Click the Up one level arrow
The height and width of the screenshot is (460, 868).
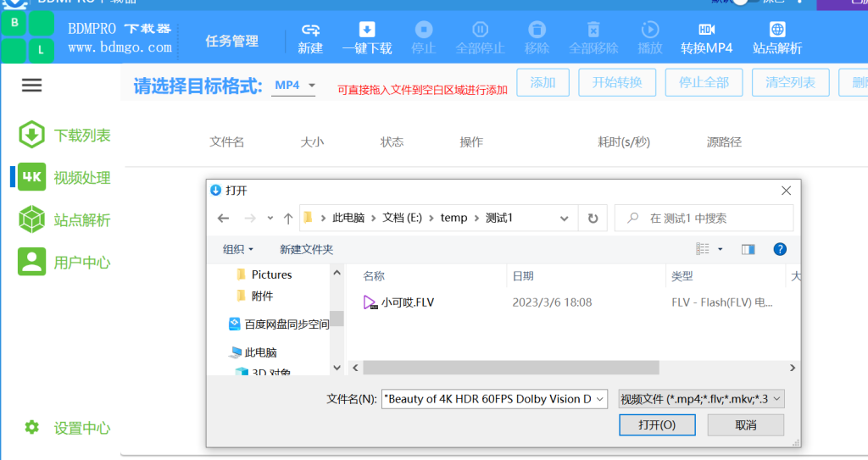288,218
